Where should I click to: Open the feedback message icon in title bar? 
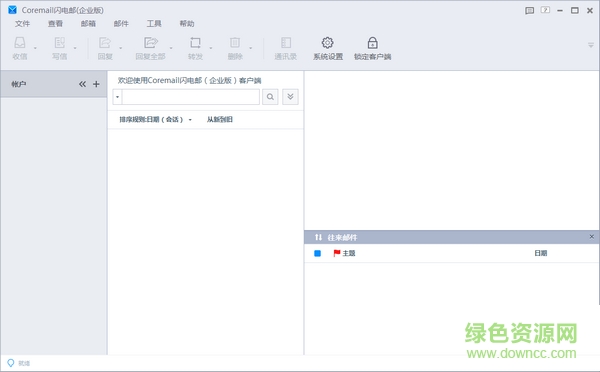[x=530, y=10]
